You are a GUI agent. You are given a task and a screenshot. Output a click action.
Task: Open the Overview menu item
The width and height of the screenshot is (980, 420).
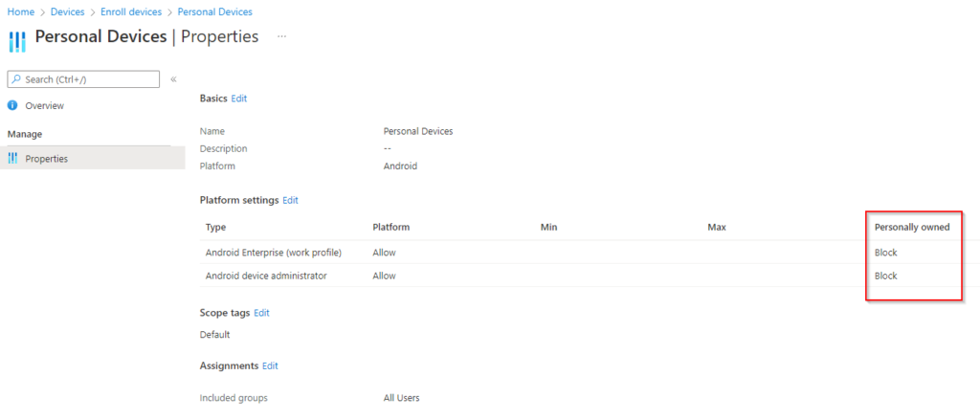(44, 105)
